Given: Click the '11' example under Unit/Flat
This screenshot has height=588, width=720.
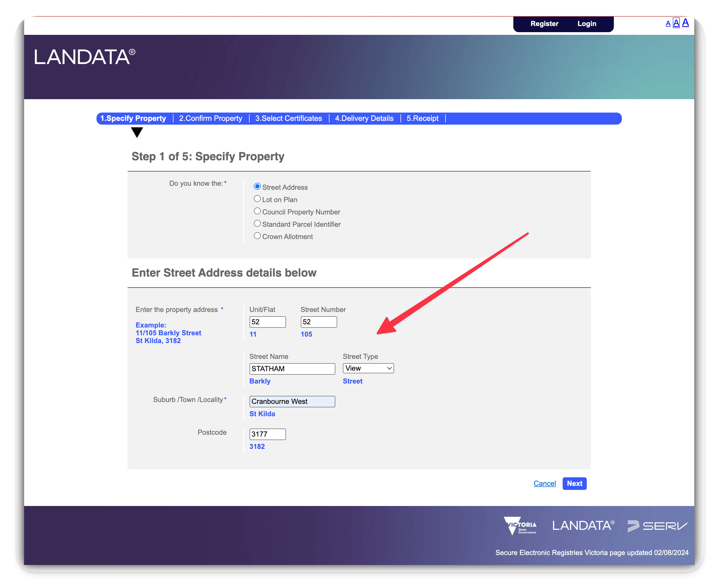Looking at the screenshot, I should (253, 334).
